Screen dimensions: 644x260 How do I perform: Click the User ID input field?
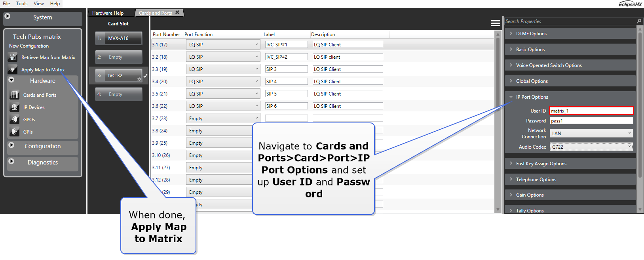[x=591, y=111]
